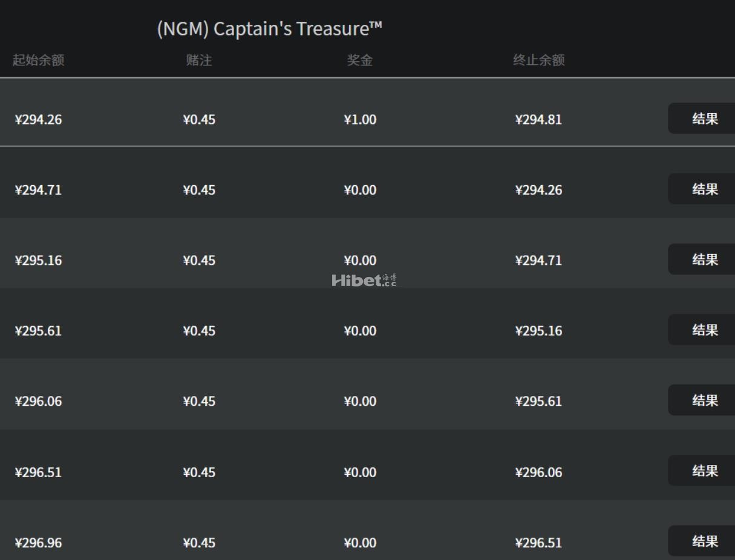Click the Hibet logo watermark
The image size is (735, 560).
364,280
